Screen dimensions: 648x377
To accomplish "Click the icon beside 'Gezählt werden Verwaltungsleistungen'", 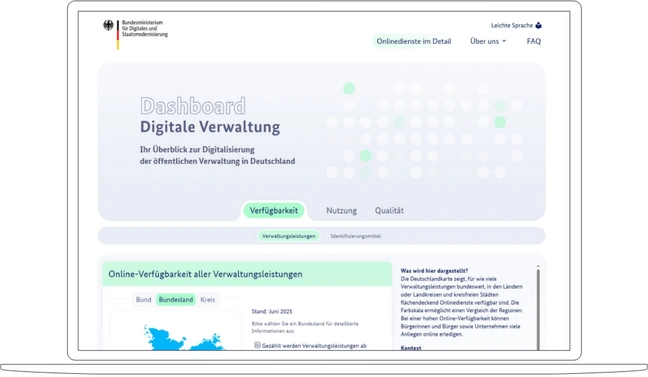I will point(257,345).
